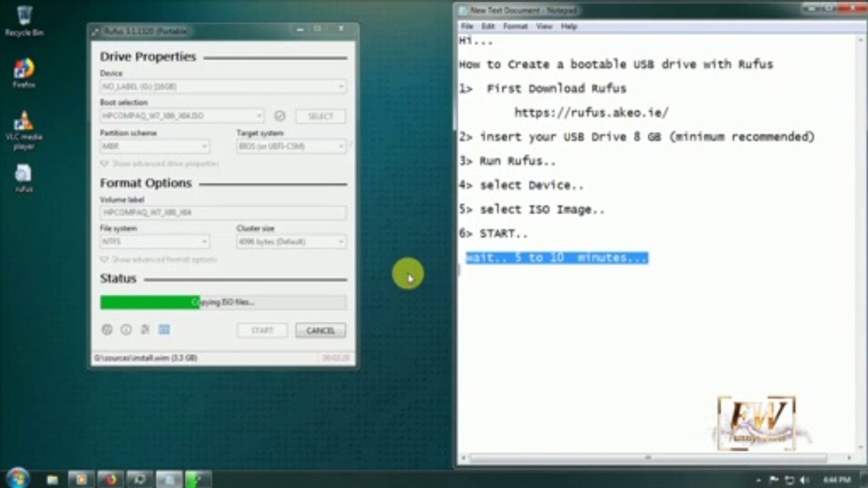Click the elapsed time in Rufus status bar
This screenshot has width=868, height=488.
(336, 357)
